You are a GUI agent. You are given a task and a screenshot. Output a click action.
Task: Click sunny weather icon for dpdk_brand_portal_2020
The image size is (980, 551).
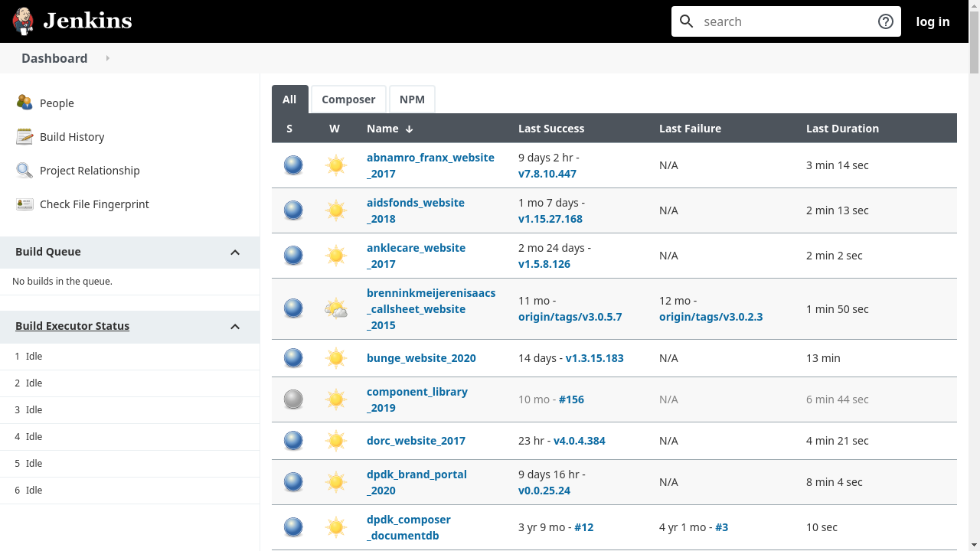(335, 482)
